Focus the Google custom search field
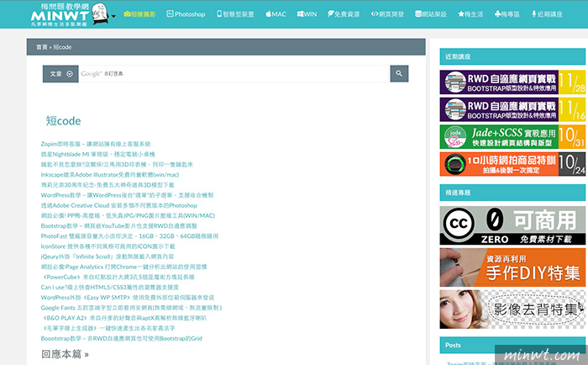Screen dimensions: 588x365 pyautogui.click(x=234, y=74)
